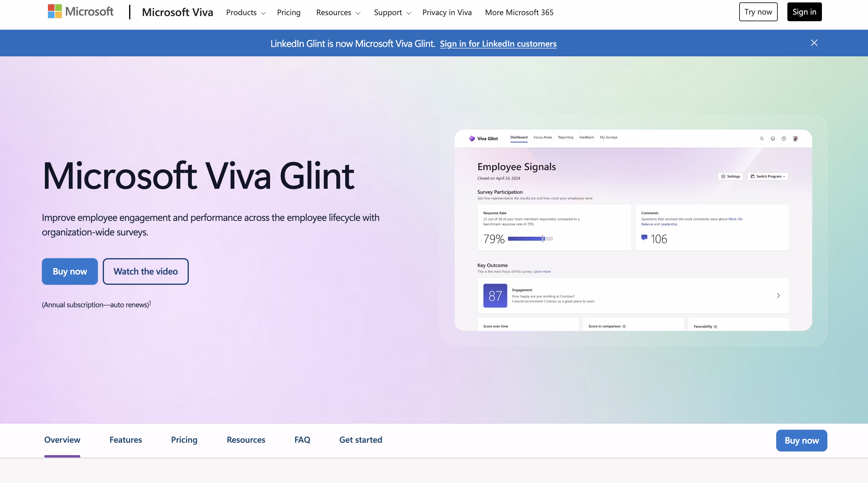Image resolution: width=868 pixels, height=483 pixels.
Task: Click the Employee Signals heading
Action: pos(516,167)
